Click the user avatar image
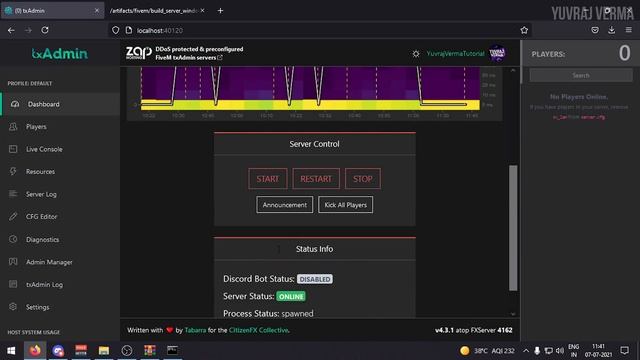Image resolution: width=640 pixels, height=360 pixels. point(497,53)
